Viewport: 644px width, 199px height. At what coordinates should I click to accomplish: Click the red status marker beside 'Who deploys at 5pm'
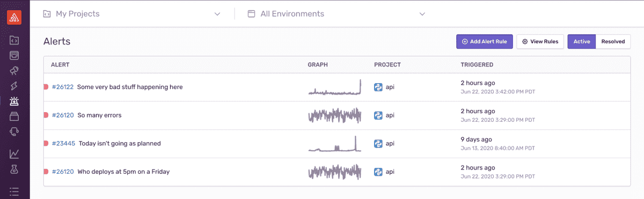pos(46,172)
